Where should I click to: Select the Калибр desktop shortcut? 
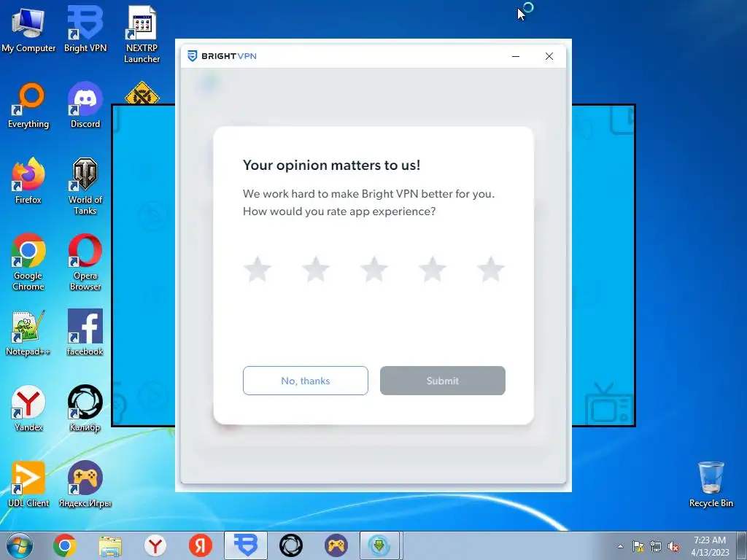click(x=85, y=408)
